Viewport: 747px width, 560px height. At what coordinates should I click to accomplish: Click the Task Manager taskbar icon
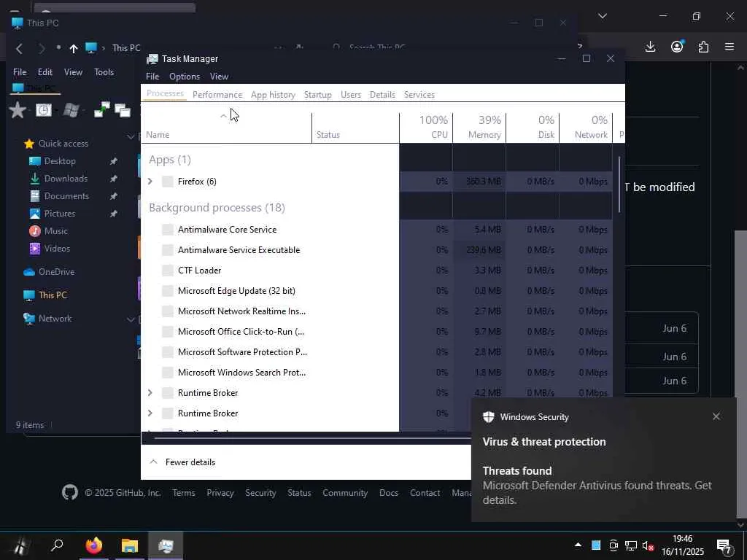166,545
